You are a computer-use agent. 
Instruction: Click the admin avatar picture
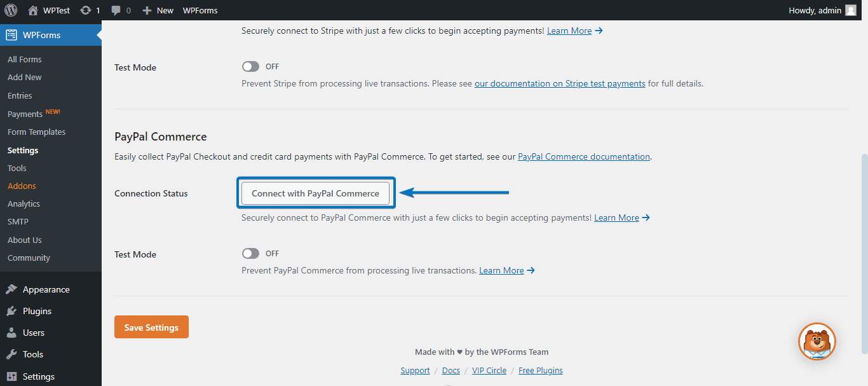851,10
